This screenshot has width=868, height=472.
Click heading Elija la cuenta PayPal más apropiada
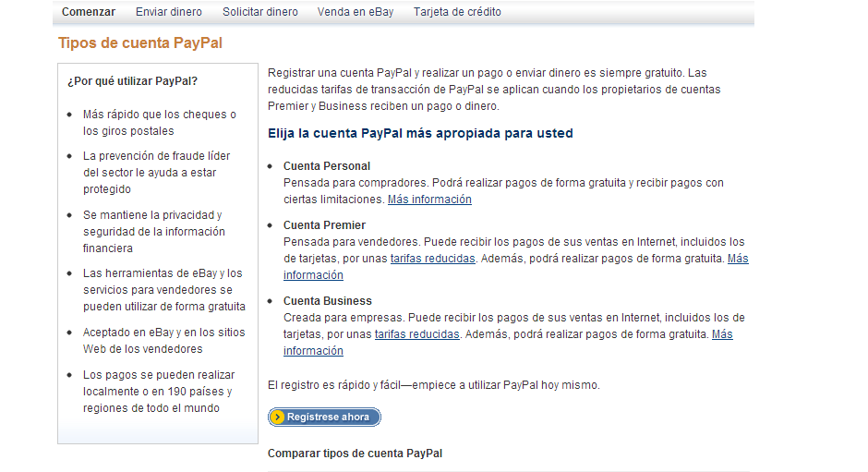pos(420,134)
